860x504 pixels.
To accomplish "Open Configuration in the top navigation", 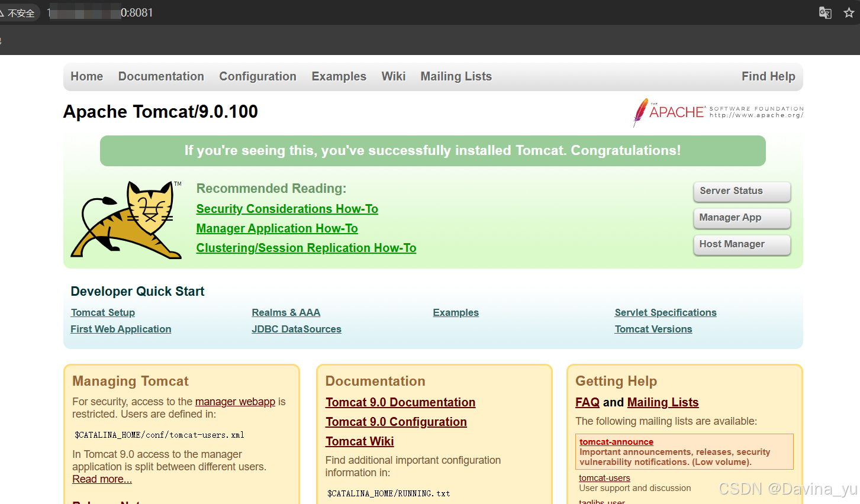I will point(257,76).
